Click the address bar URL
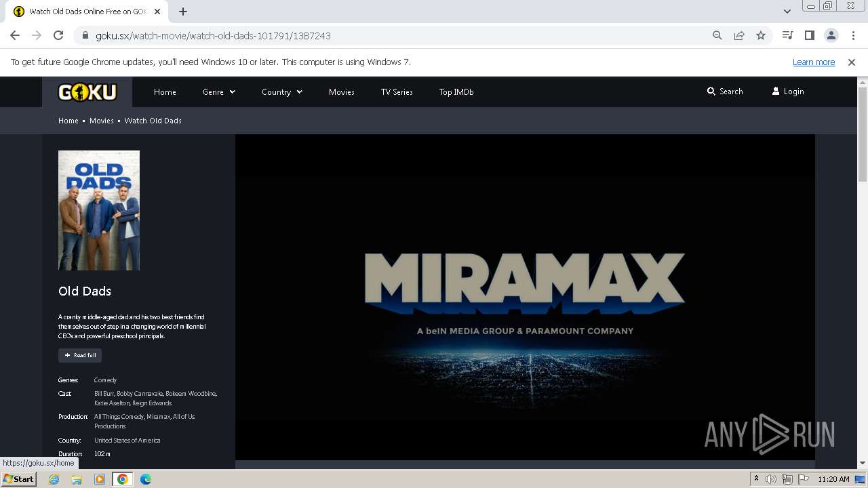Screen dimensions: 868x488 [213, 35]
